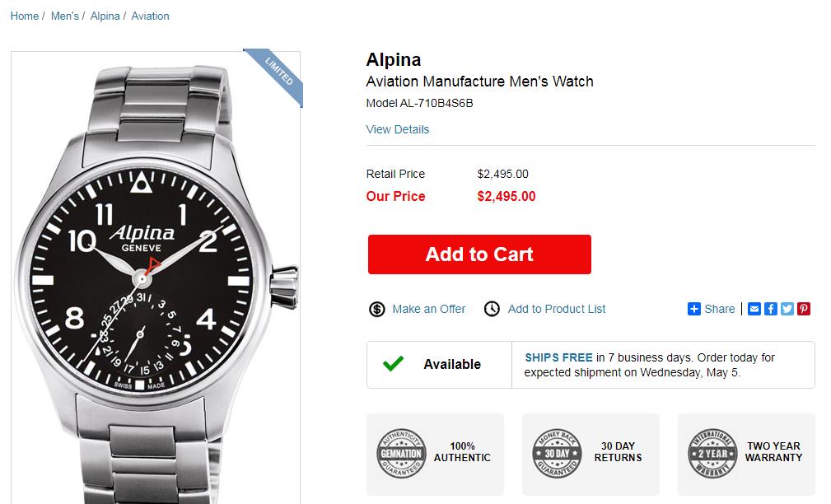Screen dimensions: 831x504
Task: Click Add to Product List link
Action: [557, 309]
